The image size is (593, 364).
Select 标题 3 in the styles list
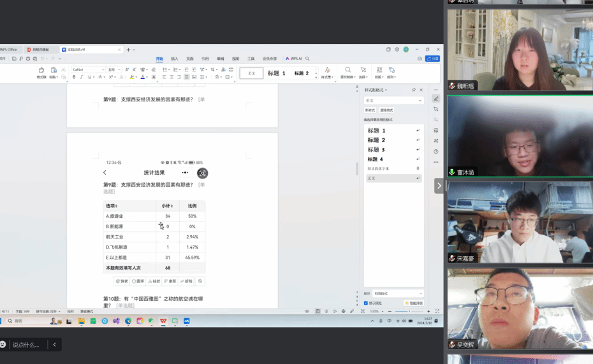pos(376,150)
